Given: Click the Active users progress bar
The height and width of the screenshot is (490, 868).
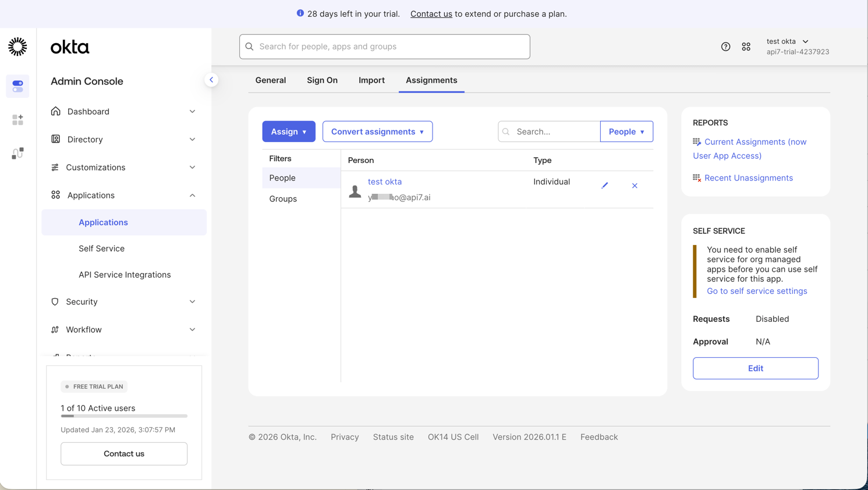Looking at the screenshot, I should click(x=124, y=416).
